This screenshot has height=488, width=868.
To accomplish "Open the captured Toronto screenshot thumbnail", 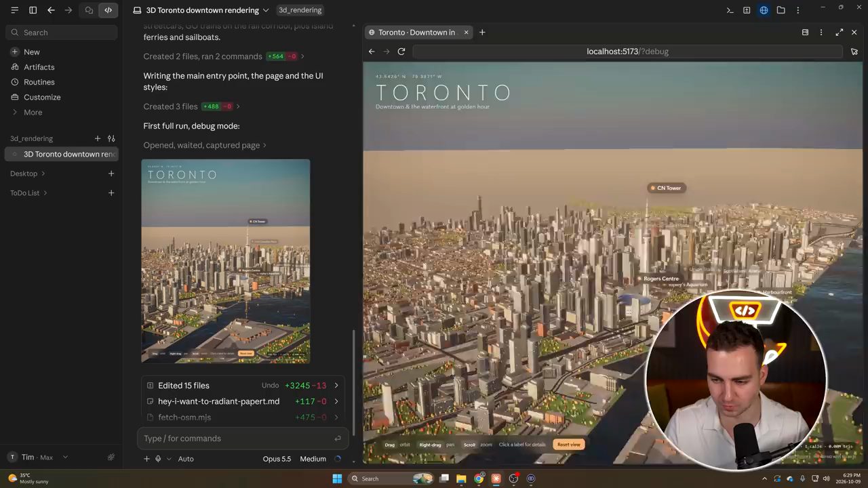I will (x=226, y=261).
